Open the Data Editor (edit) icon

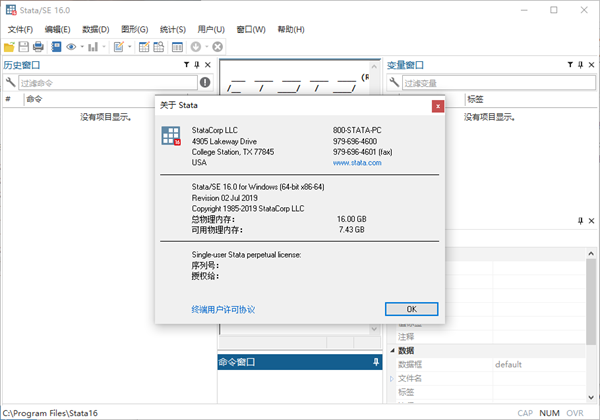coord(144,47)
